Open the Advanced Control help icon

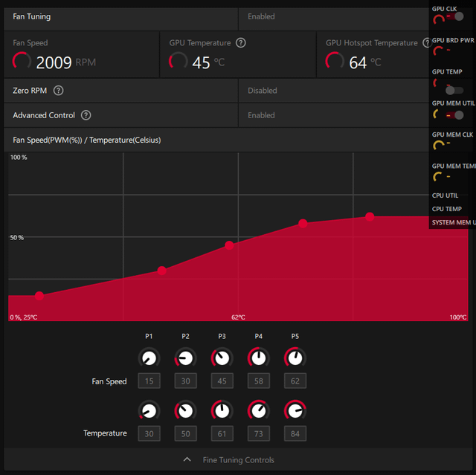[x=86, y=115]
